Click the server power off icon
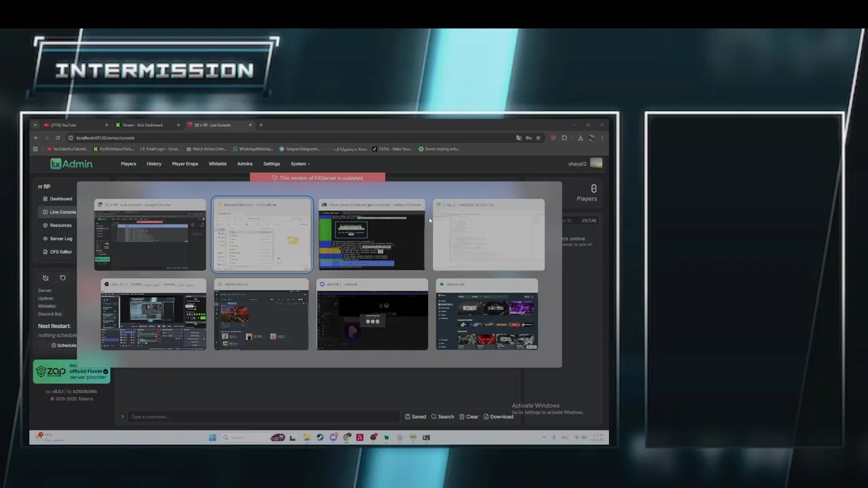Viewport: 868px width, 488px height. pyautogui.click(x=45, y=278)
